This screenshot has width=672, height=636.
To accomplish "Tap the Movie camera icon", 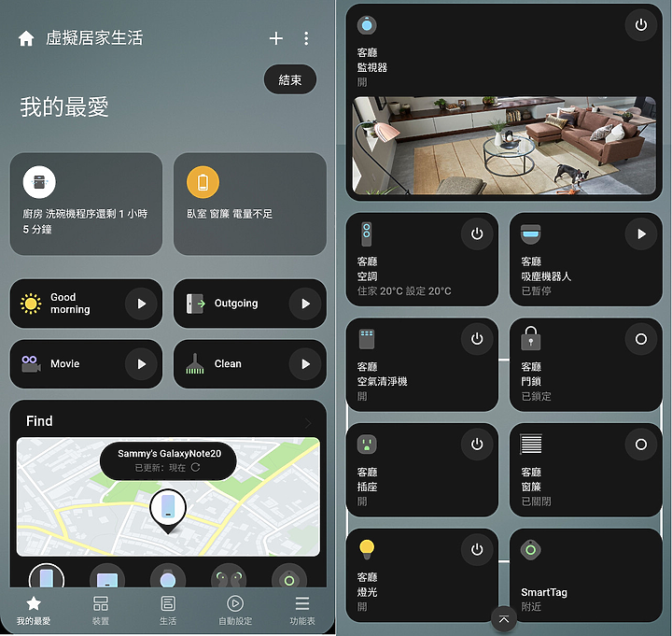I will pyautogui.click(x=31, y=364).
